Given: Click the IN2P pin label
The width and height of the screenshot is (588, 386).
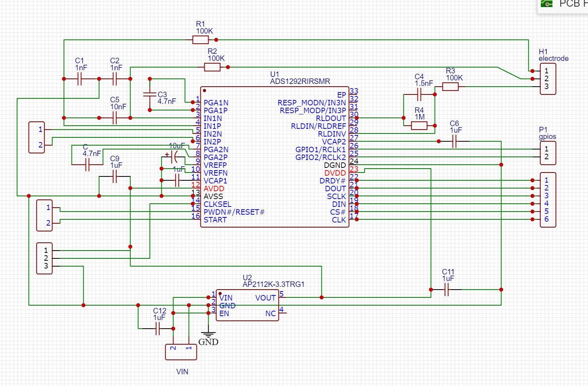Looking at the screenshot, I should (x=212, y=142).
